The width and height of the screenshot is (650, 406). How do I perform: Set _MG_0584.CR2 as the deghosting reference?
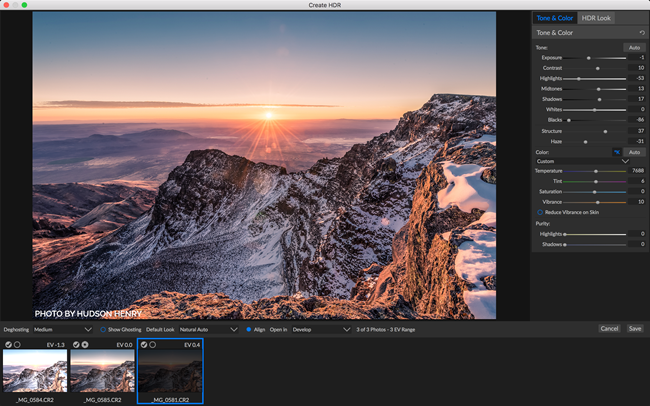point(17,345)
